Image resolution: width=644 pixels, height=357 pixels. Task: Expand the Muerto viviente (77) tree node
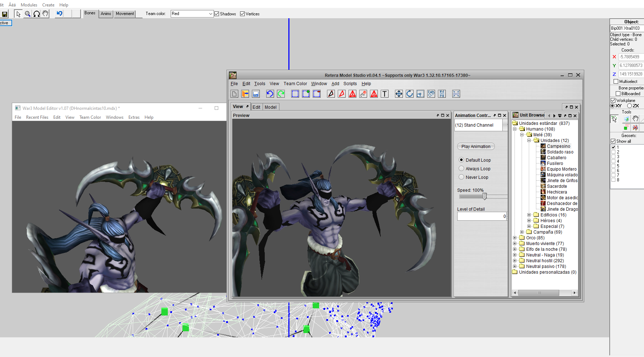[x=515, y=244]
